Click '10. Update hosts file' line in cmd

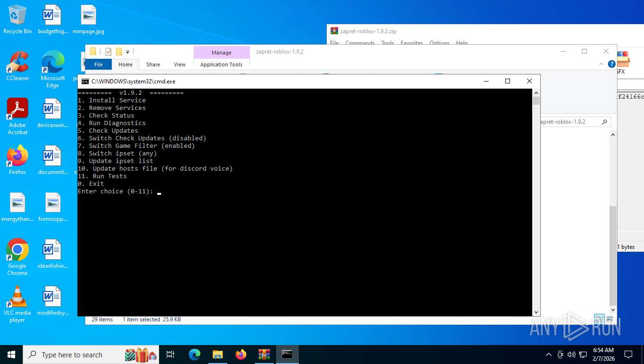155,168
